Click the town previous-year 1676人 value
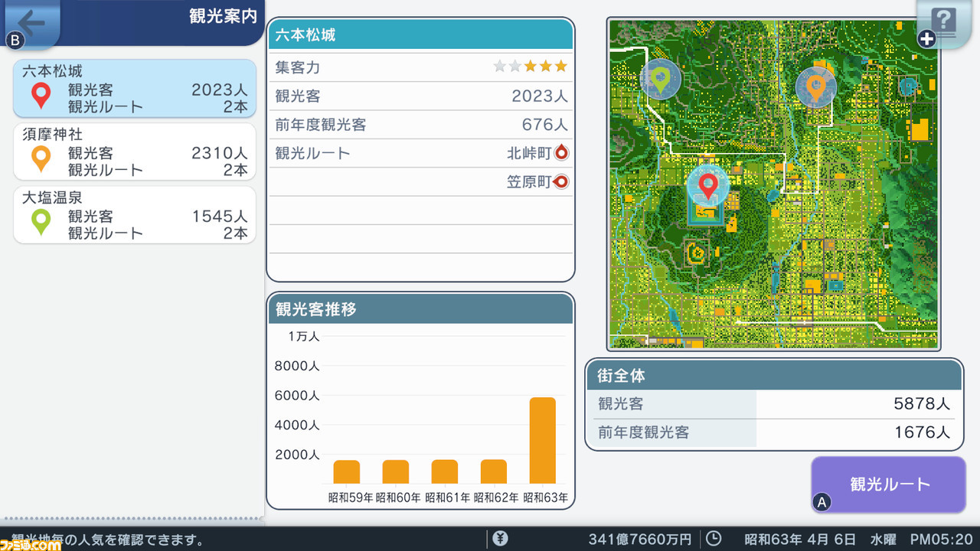This screenshot has height=551, width=980. tap(922, 432)
